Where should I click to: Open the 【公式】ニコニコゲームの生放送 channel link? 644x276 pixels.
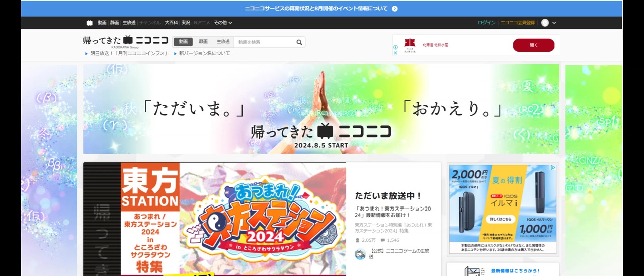(x=399, y=254)
